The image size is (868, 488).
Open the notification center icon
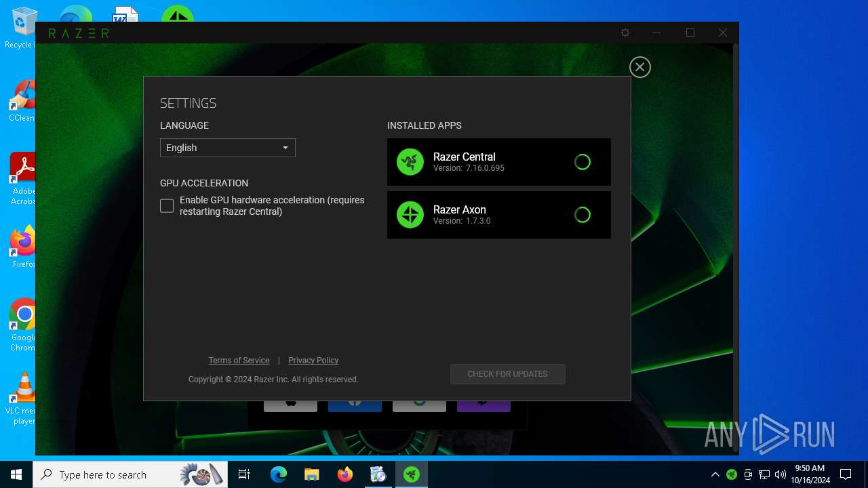pos(846,474)
